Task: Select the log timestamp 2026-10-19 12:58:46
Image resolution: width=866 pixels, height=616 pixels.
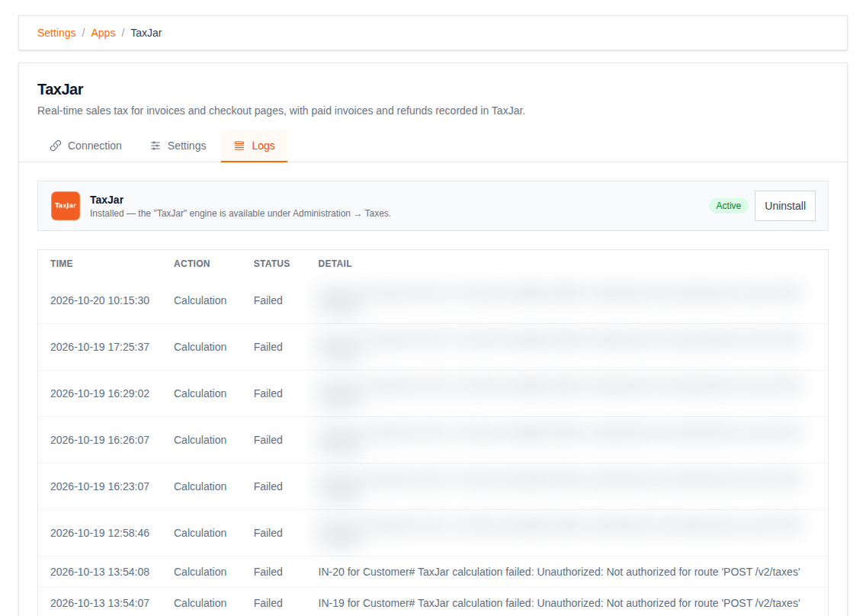Action: (100, 533)
